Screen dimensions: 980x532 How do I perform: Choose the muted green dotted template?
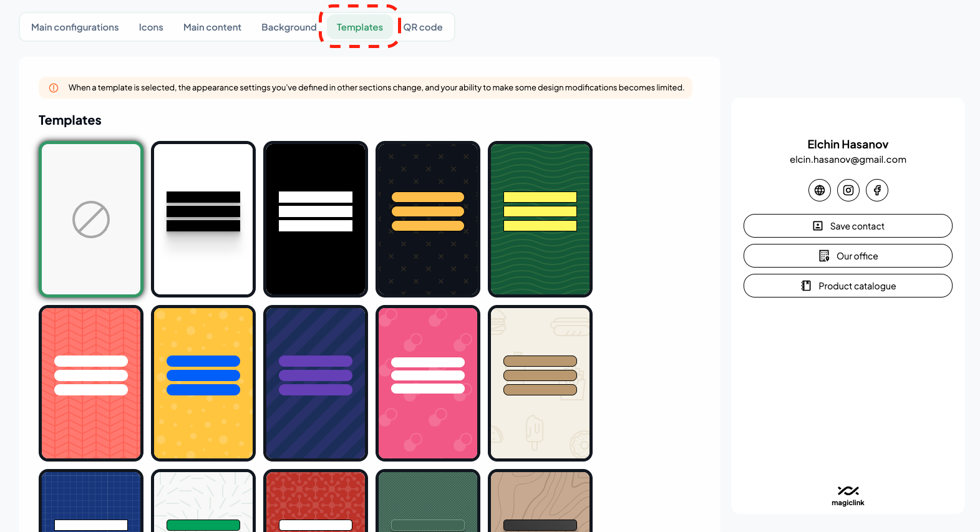[x=428, y=501]
